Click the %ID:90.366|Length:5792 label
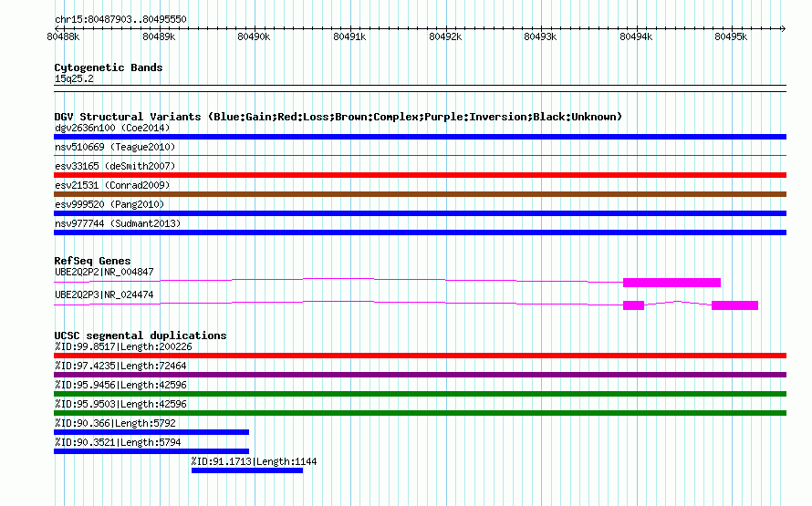This screenshot has height=506, width=812. point(115,423)
